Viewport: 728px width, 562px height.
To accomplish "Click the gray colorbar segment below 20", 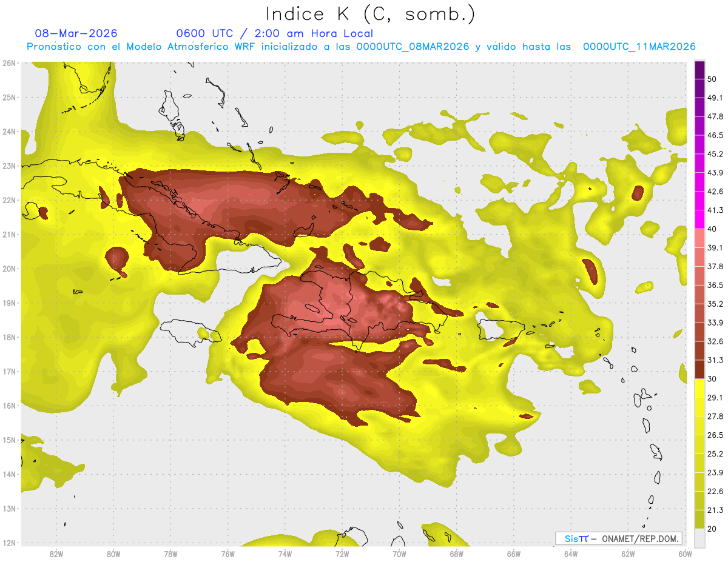I will tap(699, 537).
